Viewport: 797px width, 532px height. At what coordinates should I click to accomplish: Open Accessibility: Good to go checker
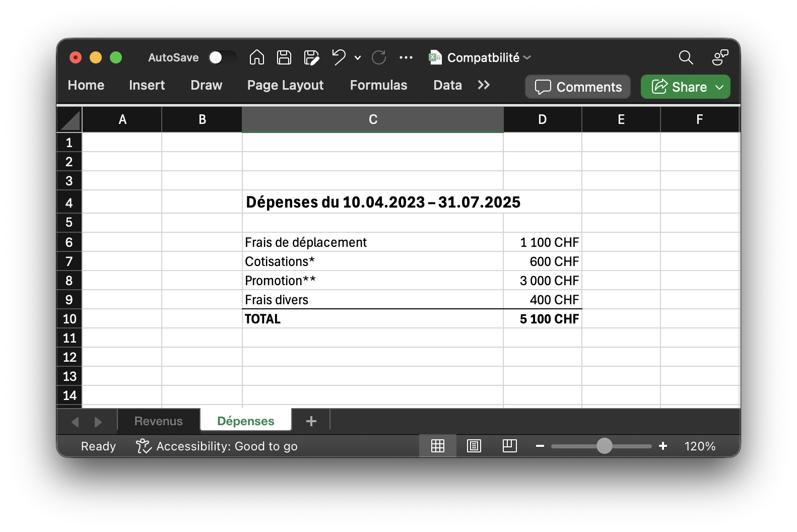217,446
